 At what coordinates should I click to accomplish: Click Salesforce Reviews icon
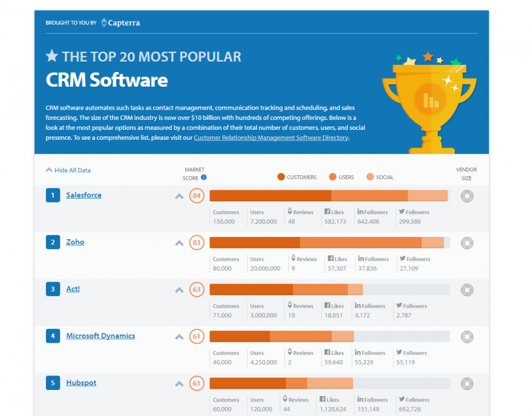[290, 211]
